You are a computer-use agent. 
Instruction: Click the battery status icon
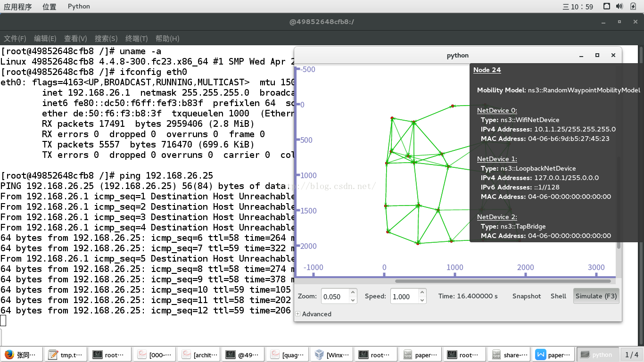pyautogui.click(x=632, y=6)
